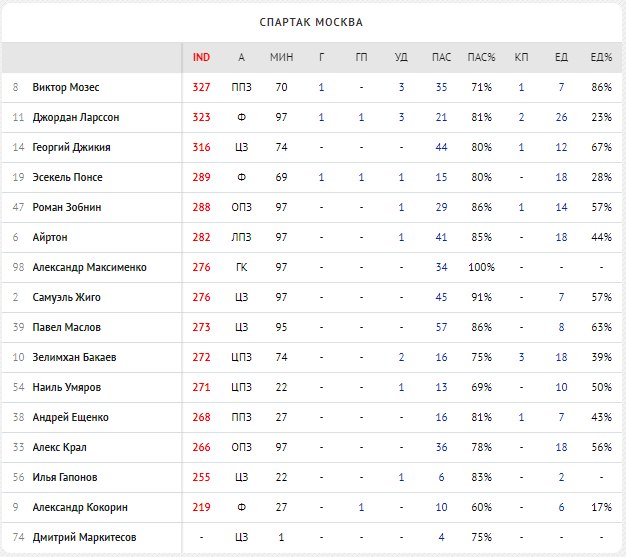Click Мозес's IND value 327
Image resolution: width=626 pixels, height=557 pixels.
coord(201,87)
